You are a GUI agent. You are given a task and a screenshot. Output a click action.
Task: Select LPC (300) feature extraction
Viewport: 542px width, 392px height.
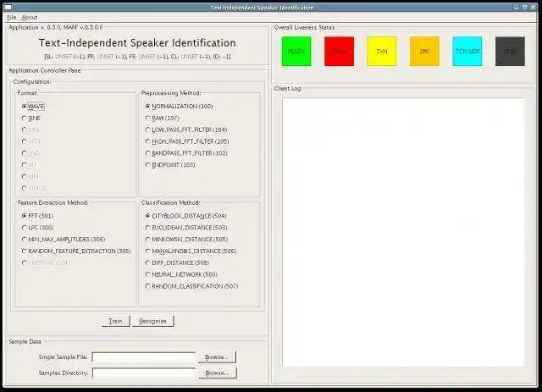click(x=37, y=228)
